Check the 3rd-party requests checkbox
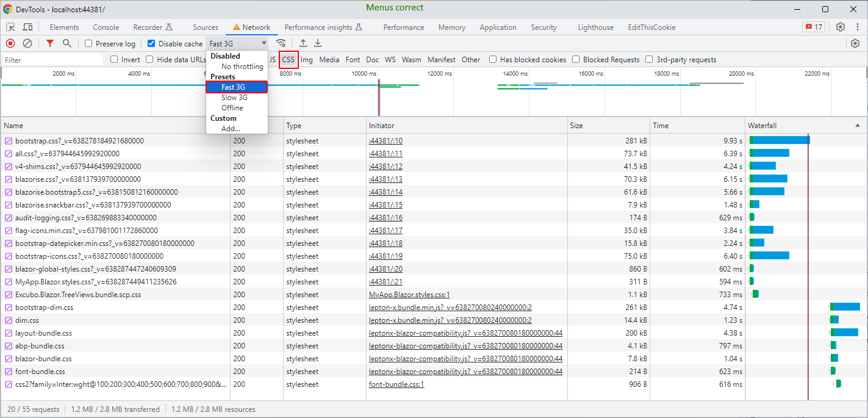Viewport: 868px width, 418px height. (x=650, y=60)
